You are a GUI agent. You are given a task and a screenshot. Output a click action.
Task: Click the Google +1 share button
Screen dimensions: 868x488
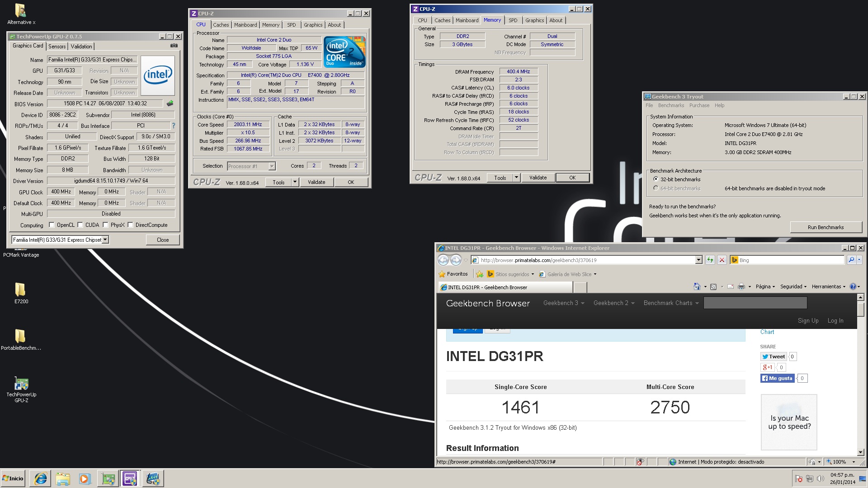click(768, 367)
